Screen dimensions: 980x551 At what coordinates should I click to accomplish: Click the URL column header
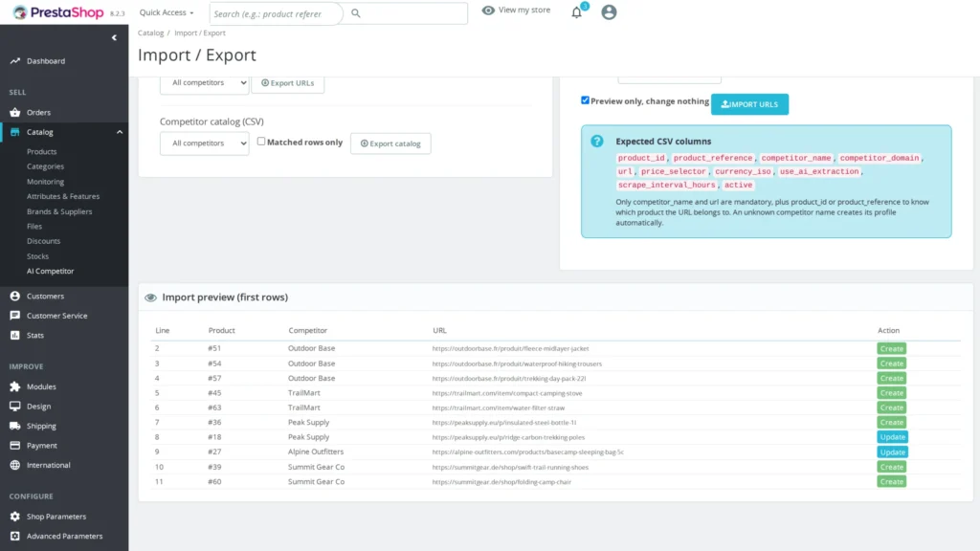(x=439, y=330)
